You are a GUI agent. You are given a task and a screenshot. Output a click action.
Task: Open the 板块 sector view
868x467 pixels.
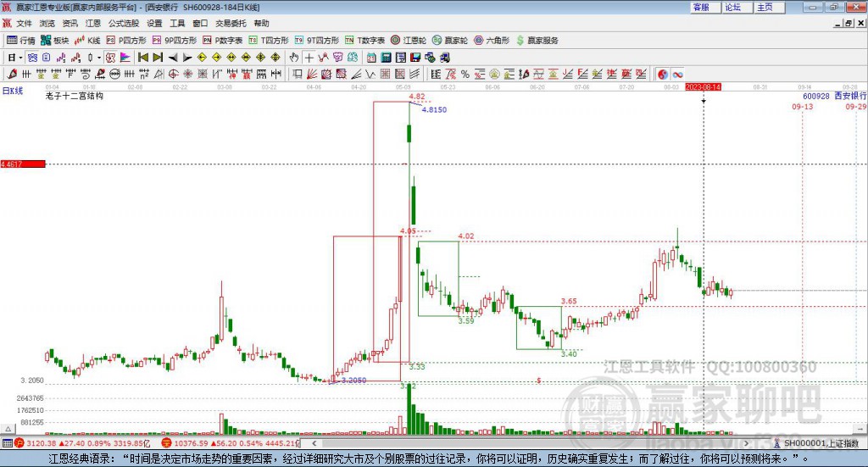click(54, 41)
